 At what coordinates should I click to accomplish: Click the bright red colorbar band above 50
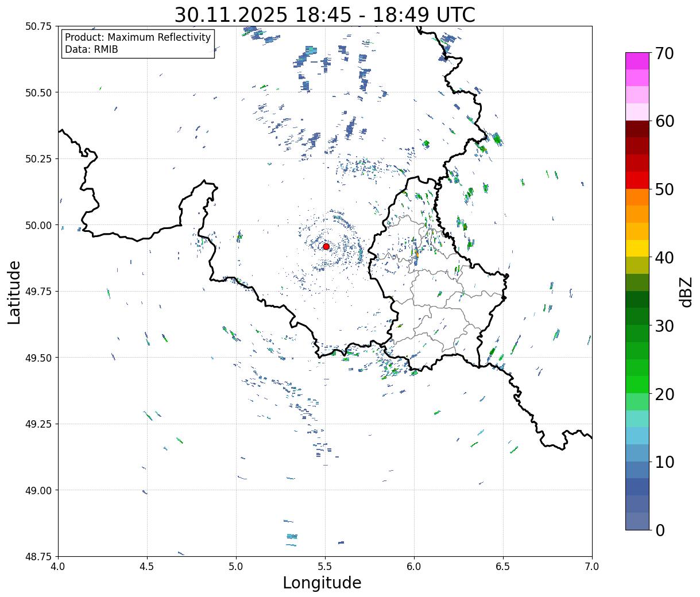pos(637,180)
